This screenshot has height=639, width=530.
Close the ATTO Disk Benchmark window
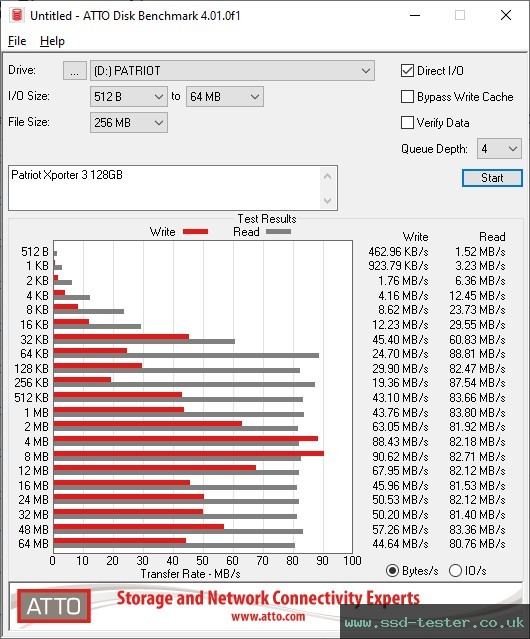[x=506, y=15]
